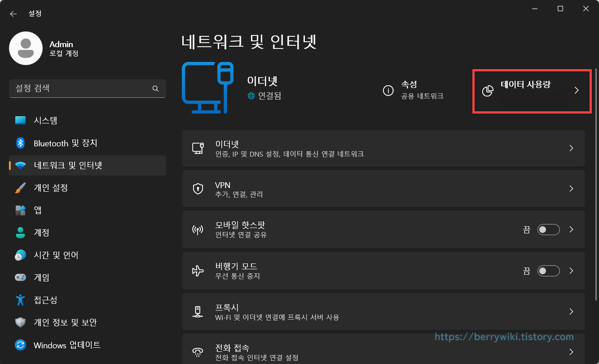The image size is (599, 364).
Task: Click the Ethernet connection illustration icon
Action: (207, 88)
